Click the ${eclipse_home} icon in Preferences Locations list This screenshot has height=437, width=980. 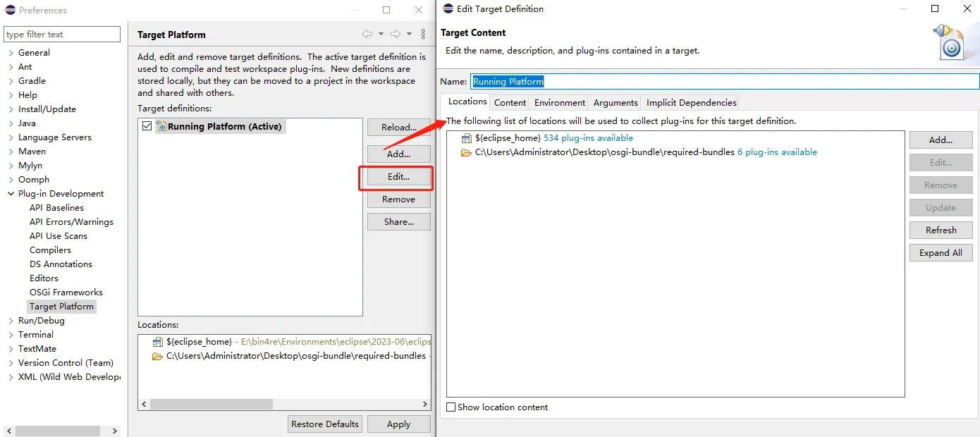click(x=158, y=342)
